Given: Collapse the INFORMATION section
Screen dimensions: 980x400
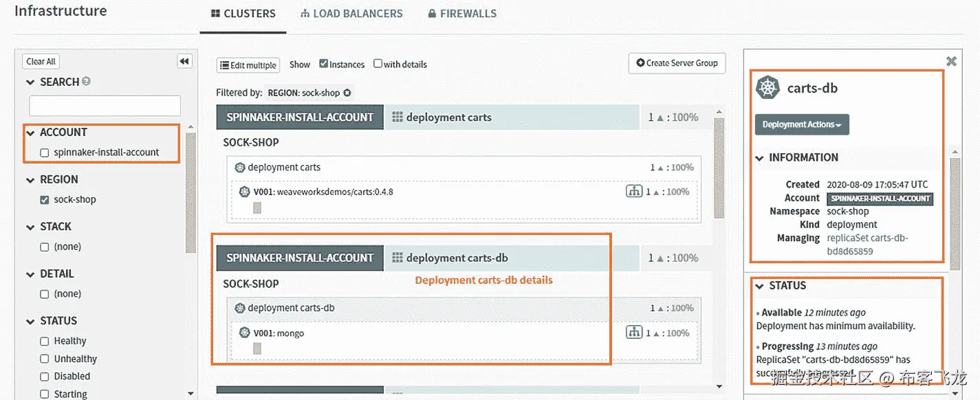Looking at the screenshot, I should pos(760,157).
